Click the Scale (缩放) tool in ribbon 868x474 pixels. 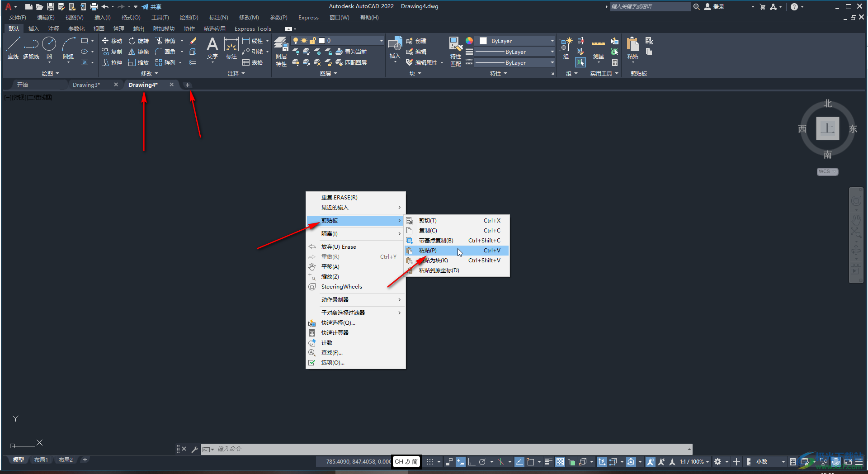pos(139,62)
